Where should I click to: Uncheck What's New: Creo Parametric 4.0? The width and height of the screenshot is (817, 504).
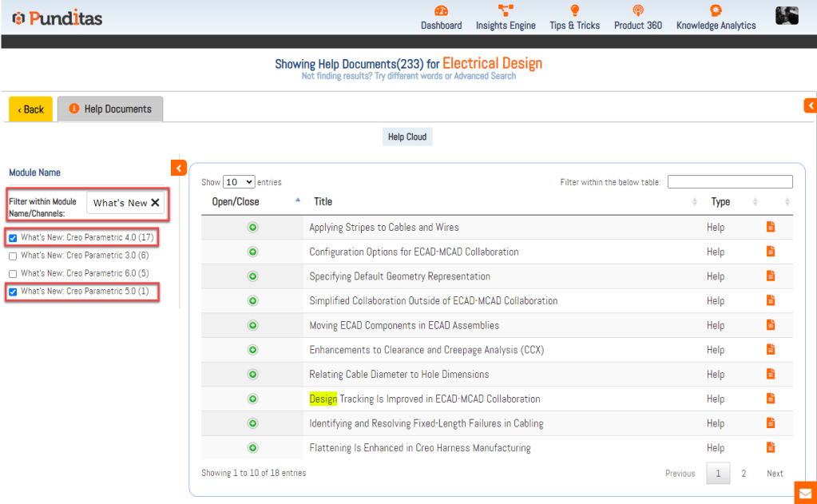(13, 237)
